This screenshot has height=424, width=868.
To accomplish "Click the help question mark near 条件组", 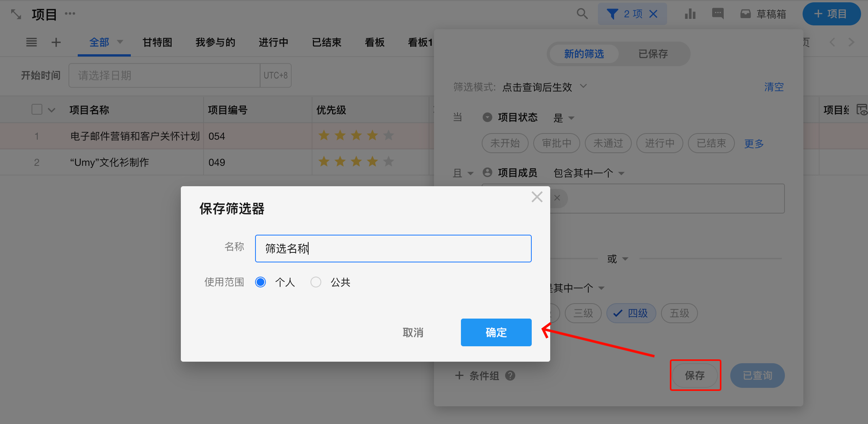I will [x=510, y=376].
